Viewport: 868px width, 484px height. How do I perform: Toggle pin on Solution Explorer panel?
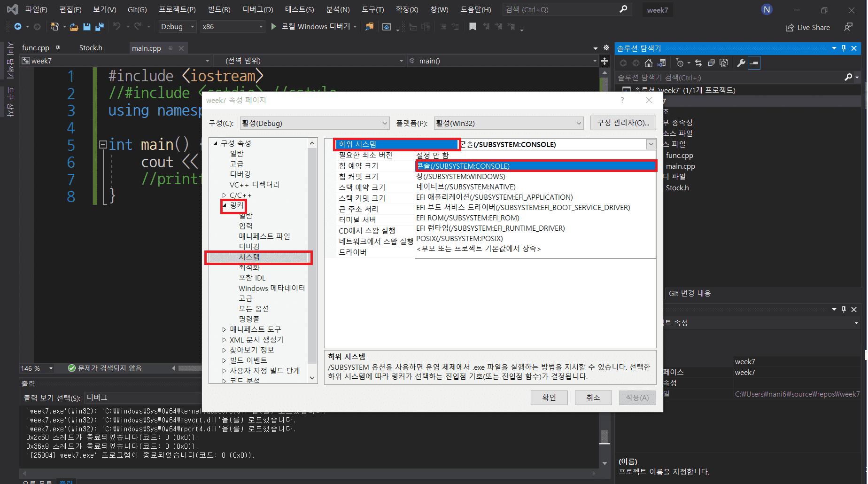point(844,48)
